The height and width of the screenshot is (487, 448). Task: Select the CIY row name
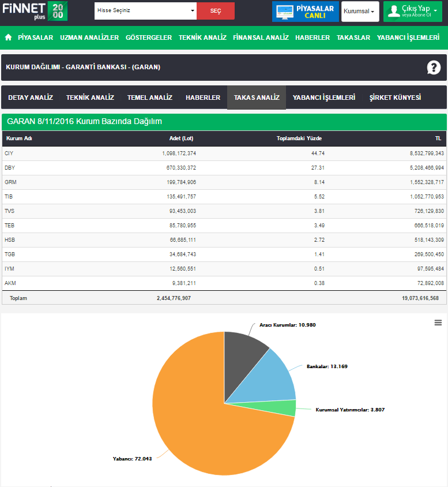(x=9, y=153)
